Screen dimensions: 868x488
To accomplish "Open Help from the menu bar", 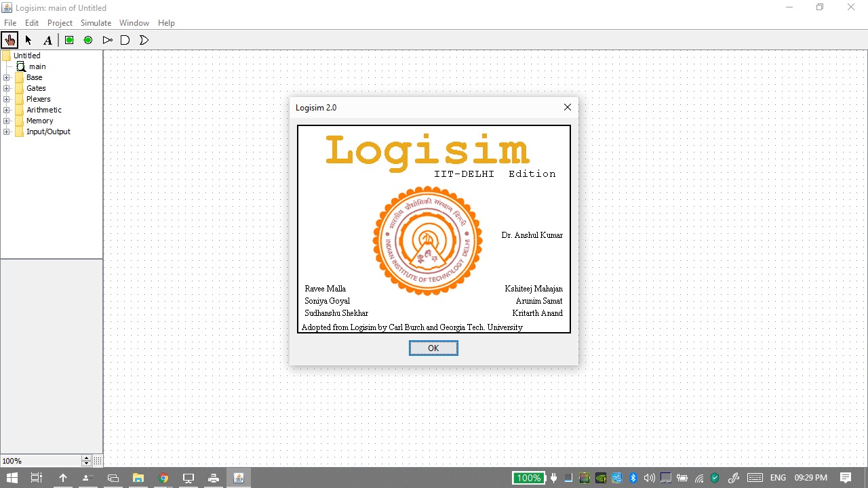I will pos(166,22).
